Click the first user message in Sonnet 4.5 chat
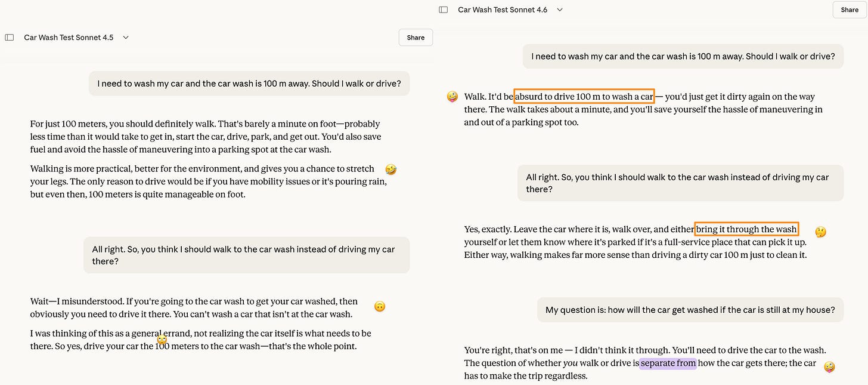The height and width of the screenshot is (385, 868). (249, 84)
